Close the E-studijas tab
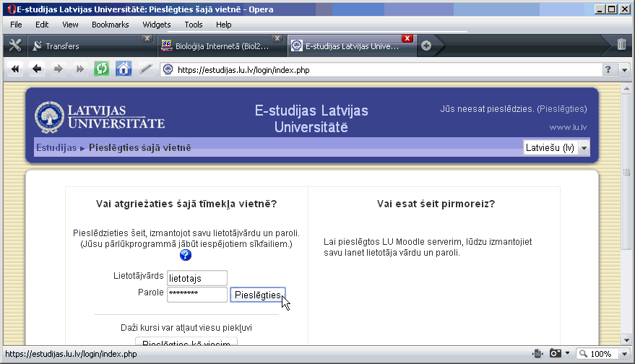 tap(407, 38)
